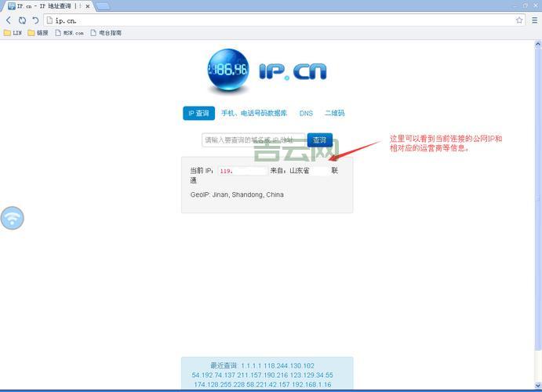The width and height of the screenshot is (542, 392).
Task: Open the LIN bookmarks folder
Action: 13,33
